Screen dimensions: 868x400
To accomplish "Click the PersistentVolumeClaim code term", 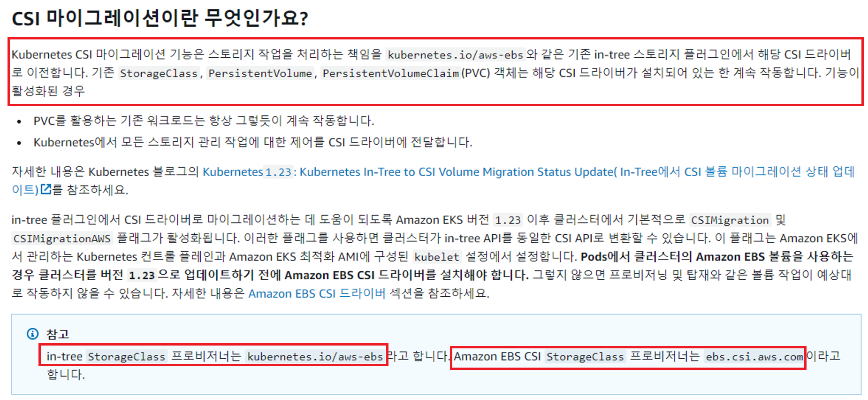I will [390, 73].
